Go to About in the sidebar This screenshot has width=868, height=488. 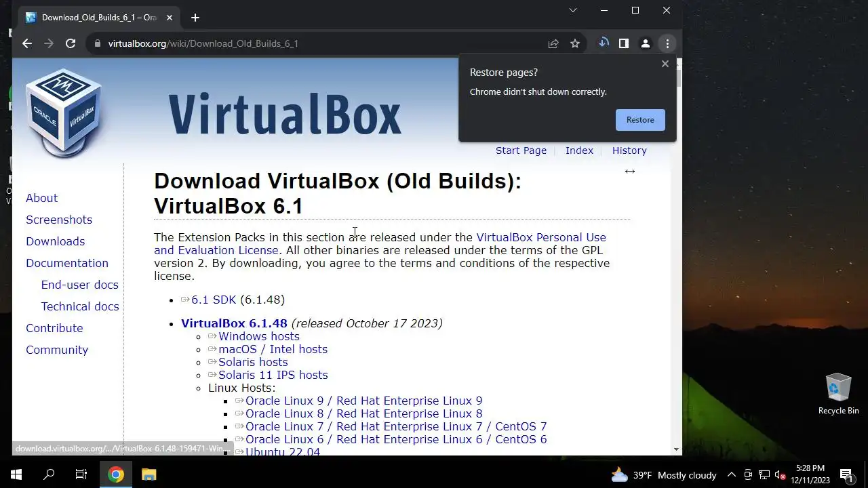click(41, 198)
